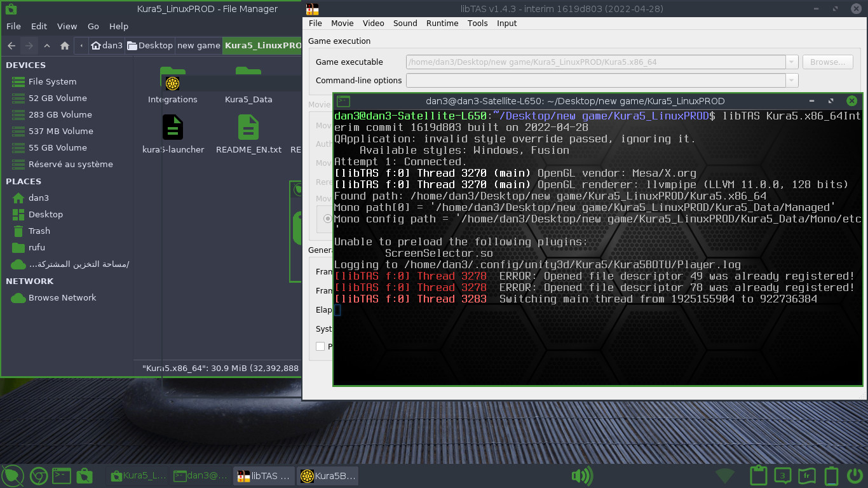
Task: Click the 'fr' keyboard layout indicator
Action: [807, 475]
